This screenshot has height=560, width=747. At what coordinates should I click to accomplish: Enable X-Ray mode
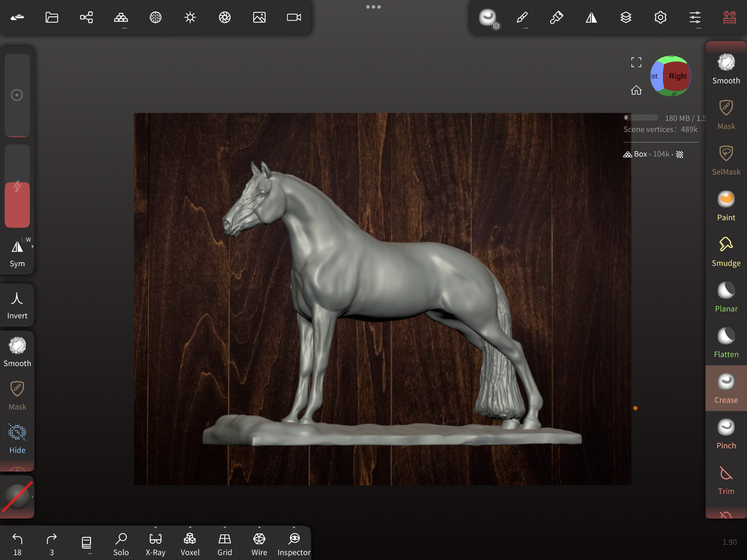pyautogui.click(x=155, y=543)
